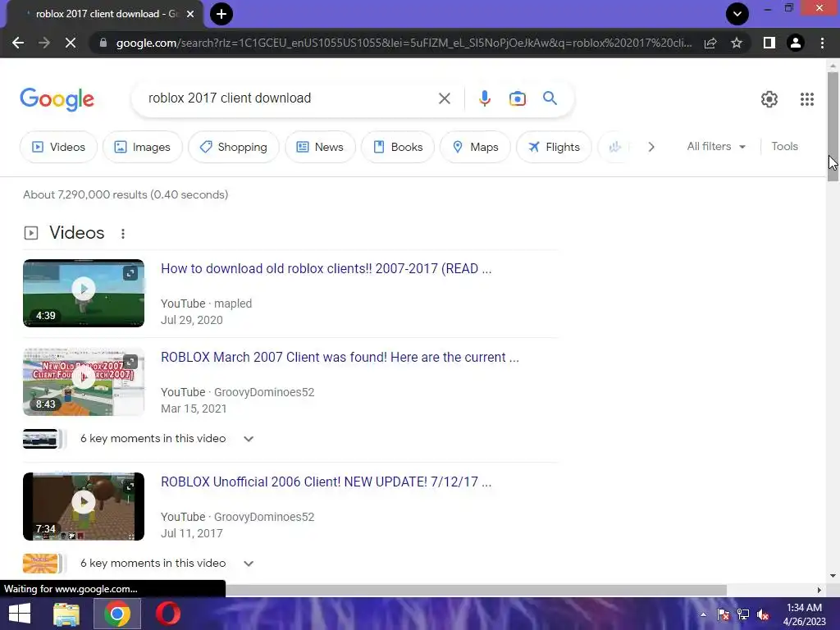Switch to Books results

[398, 147]
